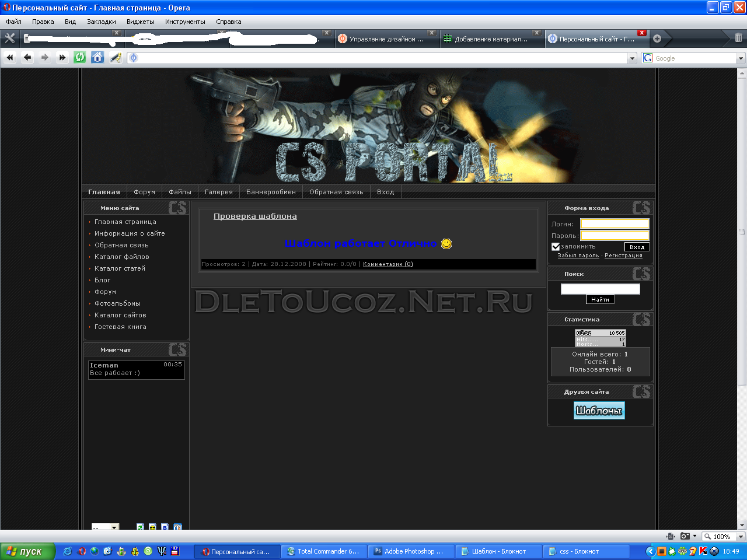Click the mini-chat refresh icon
Viewport: 747px width, 560px height.
[140, 527]
